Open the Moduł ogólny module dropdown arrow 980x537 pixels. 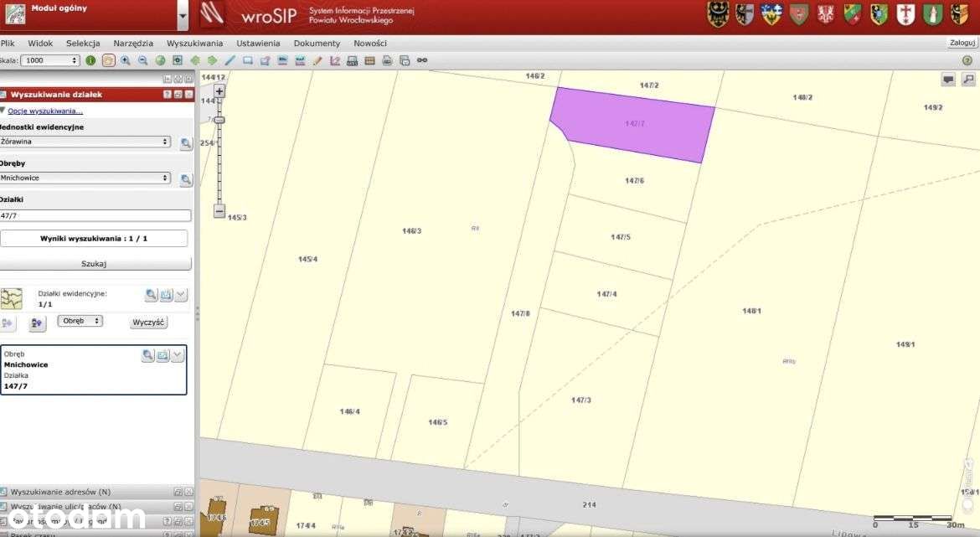tap(183, 16)
